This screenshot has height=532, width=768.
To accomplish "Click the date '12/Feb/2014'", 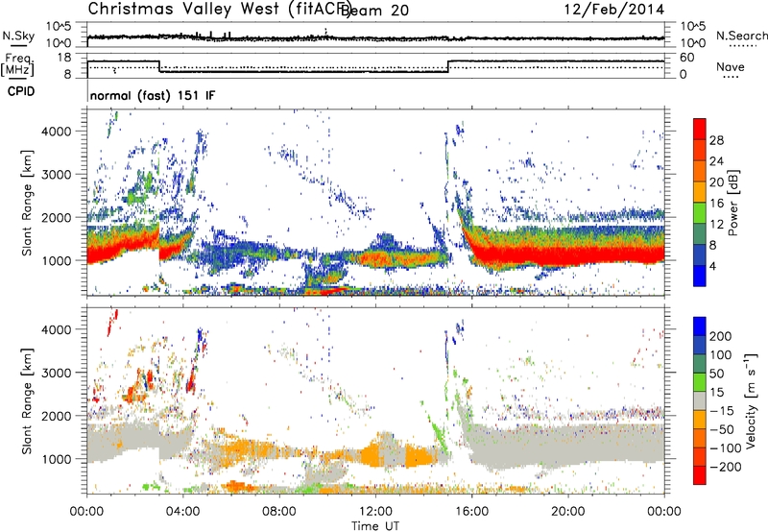I will coord(614,10).
